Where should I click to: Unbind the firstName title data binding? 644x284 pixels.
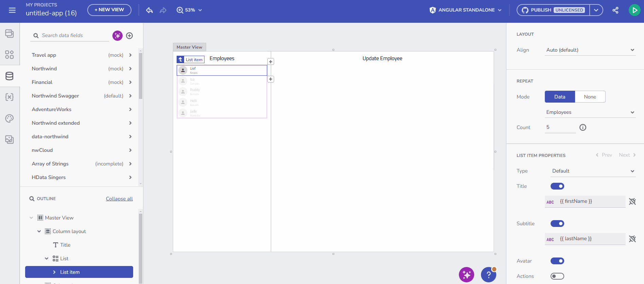click(632, 201)
